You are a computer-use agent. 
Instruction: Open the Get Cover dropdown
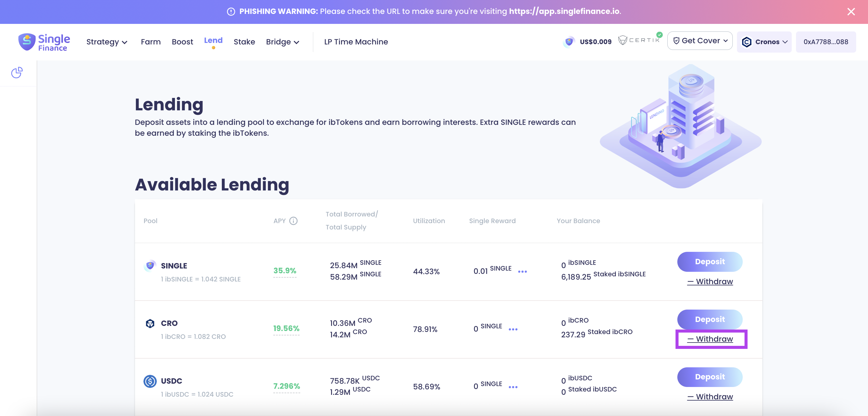point(699,41)
